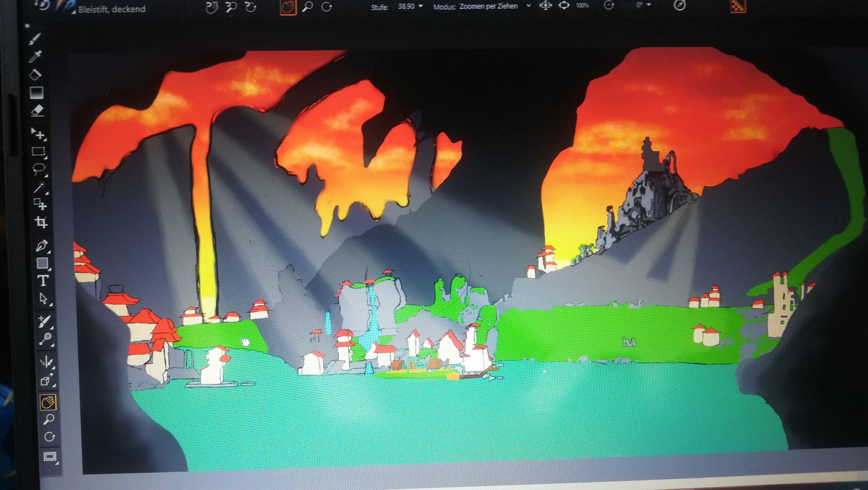
Task: Click the magnifier preset icon in property bar
Action: click(231, 7)
